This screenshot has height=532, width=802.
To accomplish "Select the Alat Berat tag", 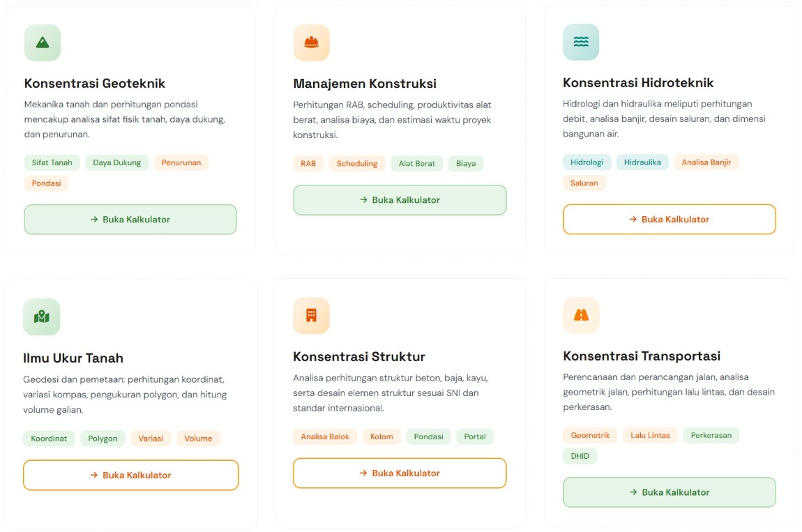I will 416,164.
